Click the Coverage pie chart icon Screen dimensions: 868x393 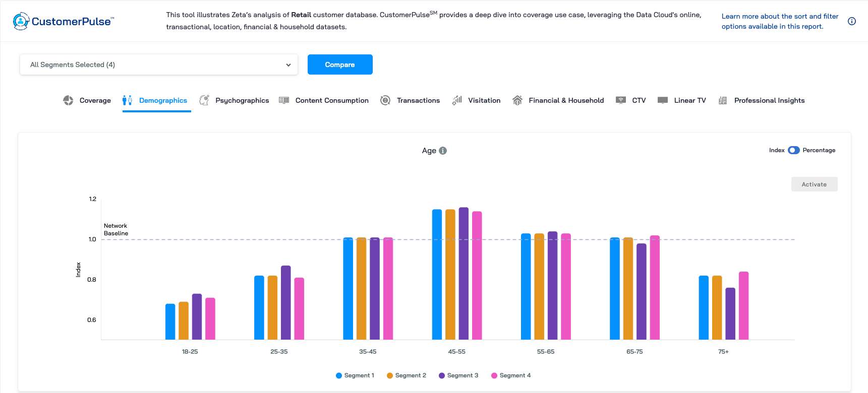[68, 100]
